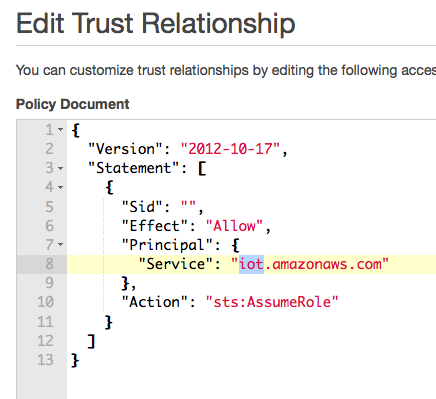The image size is (436, 399).
Task: Click the "Service" key on line 8
Action: click(x=176, y=264)
